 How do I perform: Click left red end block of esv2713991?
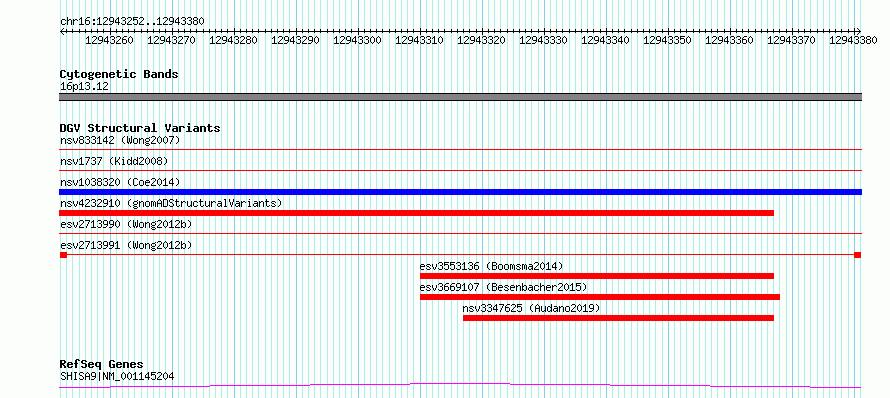pos(63,255)
